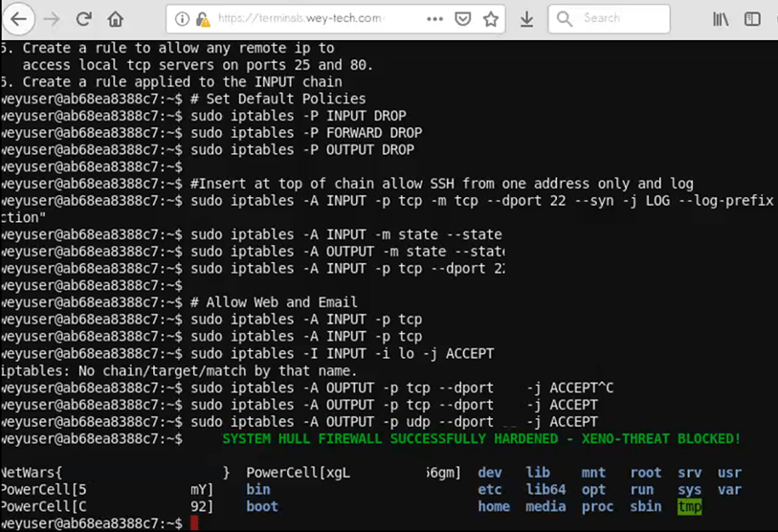Image resolution: width=778 pixels, height=532 pixels.
Task: Reload the current terminal page
Action: (84, 19)
